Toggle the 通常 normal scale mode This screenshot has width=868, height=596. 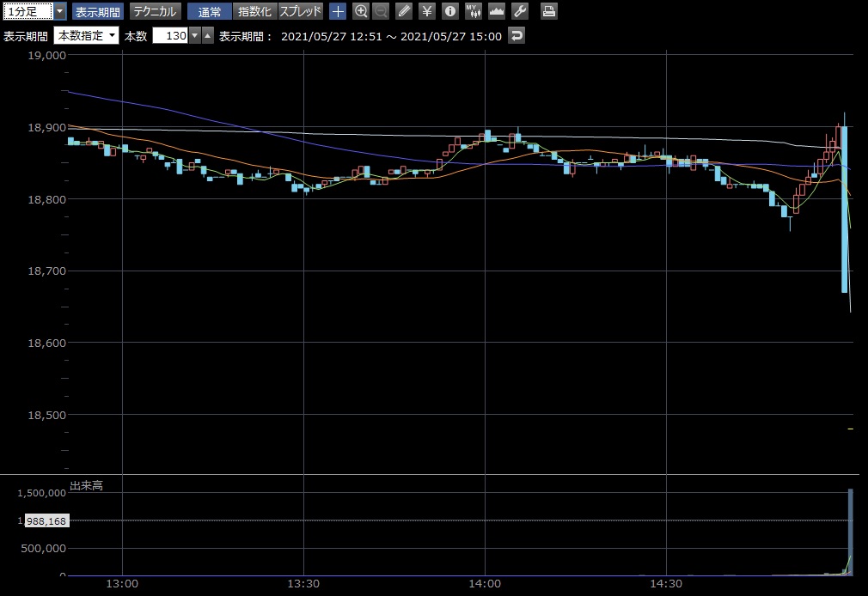tap(209, 11)
